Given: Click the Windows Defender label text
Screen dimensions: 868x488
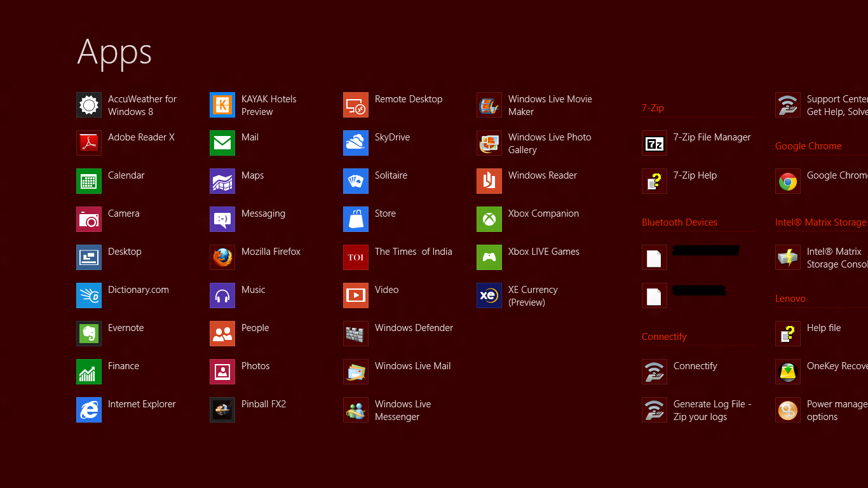Looking at the screenshot, I should pyautogui.click(x=414, y=328).
